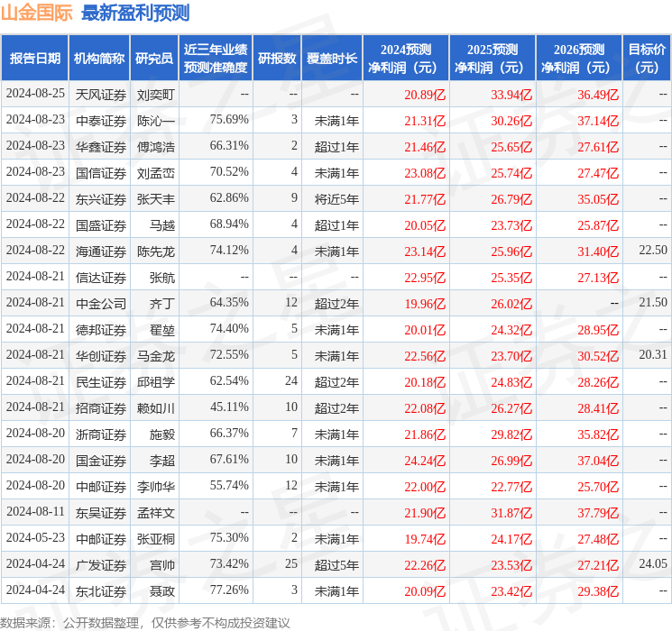Click 德邦证券 institution cell
Screen dimensions: 672x631
click(101, 330)
